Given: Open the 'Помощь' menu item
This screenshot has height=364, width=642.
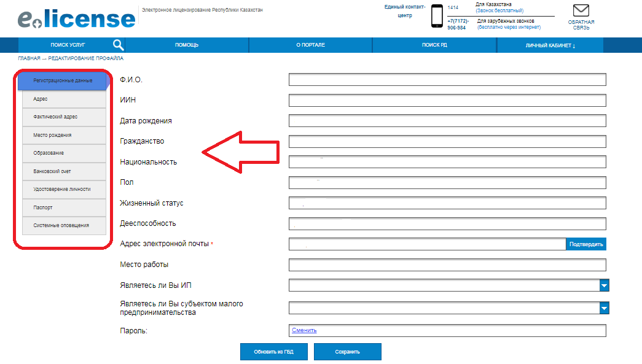Looking at the screenshot, I should pyautogui.click(x=187, y=45).
